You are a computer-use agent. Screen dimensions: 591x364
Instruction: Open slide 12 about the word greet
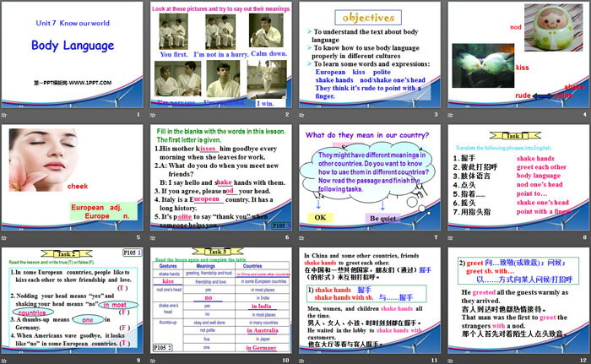[515, 306]
